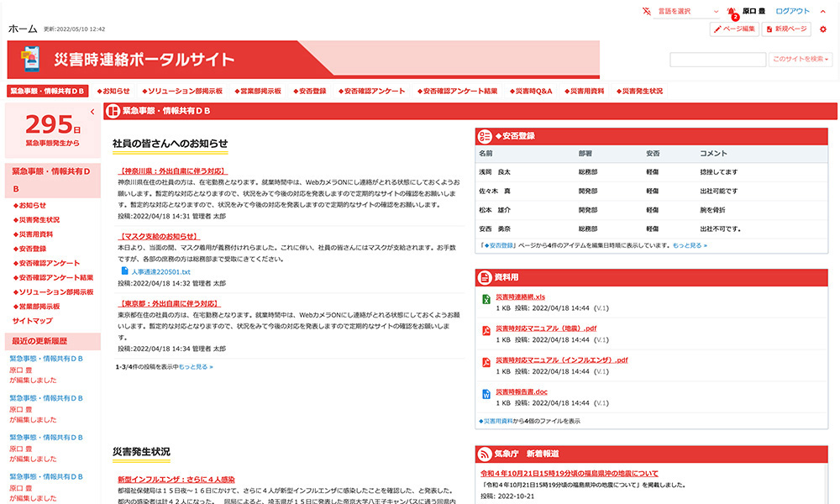Click the ページ編集 button
The image size is (840, 504).
734,29
